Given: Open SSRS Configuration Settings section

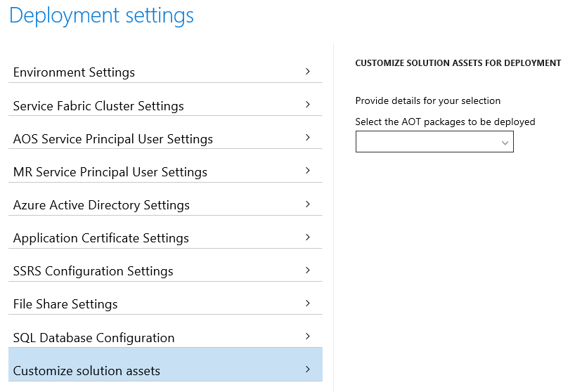Looking at the screenshot, I should (165, 270).
